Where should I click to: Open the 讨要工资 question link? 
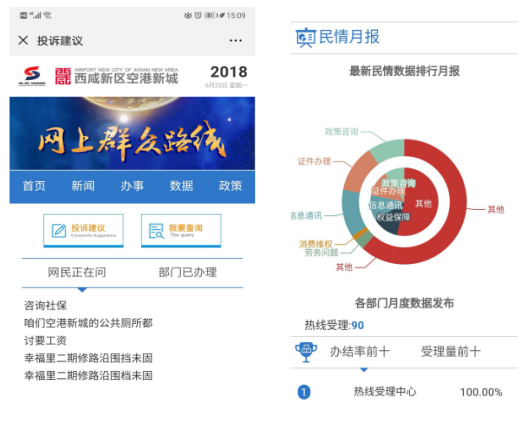tap(45, 340)
